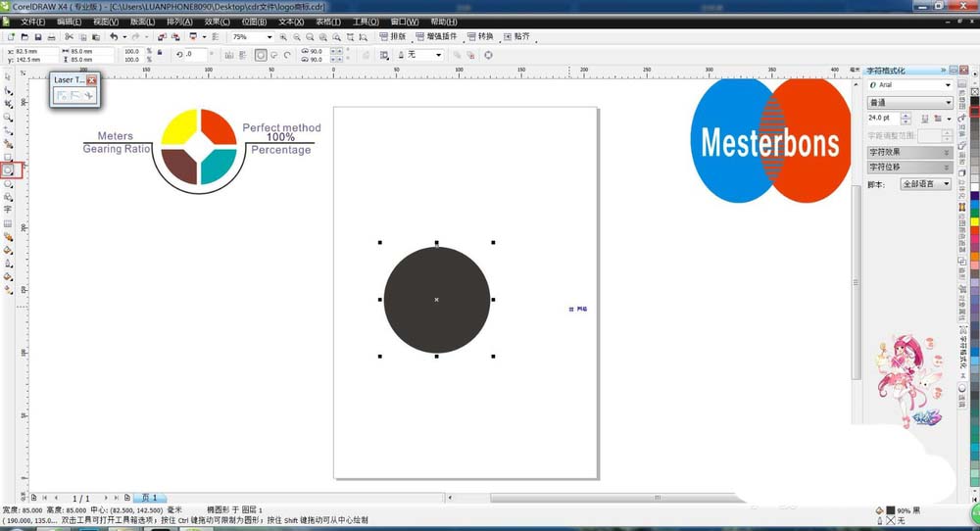980x531 pixels.
Task: Select the Eyedropper tool in the toolbox
Action: [8, 250]
